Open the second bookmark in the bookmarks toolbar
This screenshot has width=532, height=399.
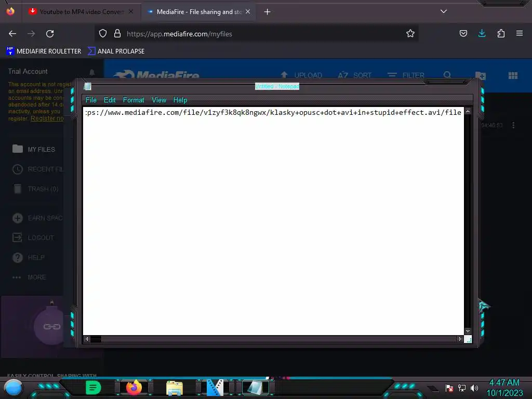[116, 51]
